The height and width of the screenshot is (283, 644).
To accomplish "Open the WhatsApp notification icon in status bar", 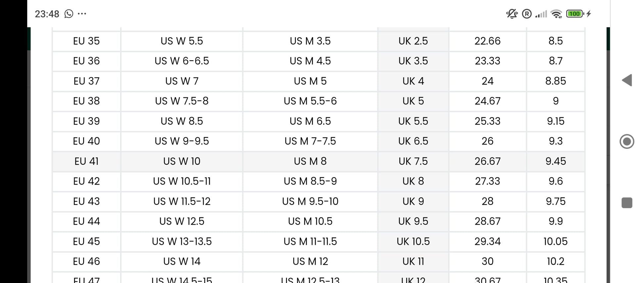I will click(x=69, y=14).
